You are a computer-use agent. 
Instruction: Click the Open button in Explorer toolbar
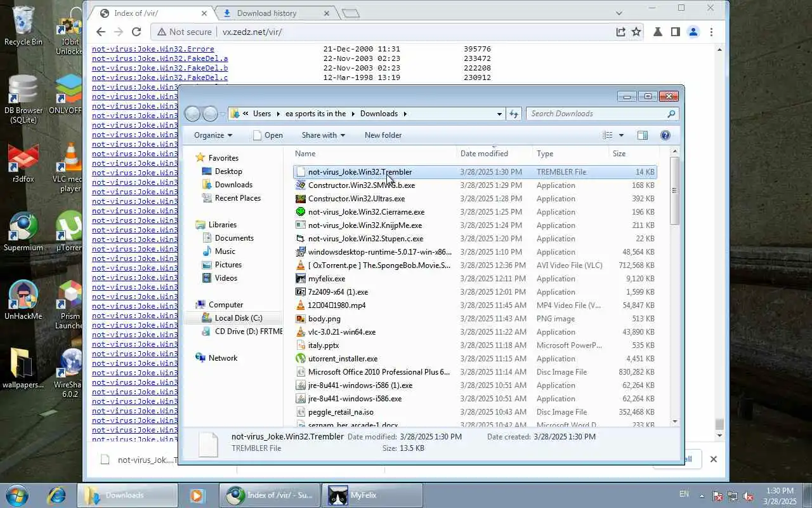(x=268, y=135)
